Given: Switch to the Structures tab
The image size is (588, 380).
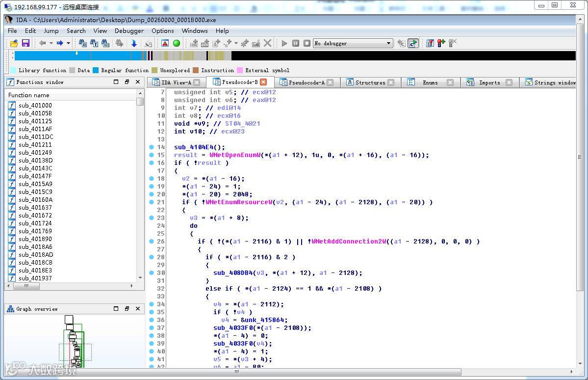Looking at the screenshot, I should [x=370, y=82].
